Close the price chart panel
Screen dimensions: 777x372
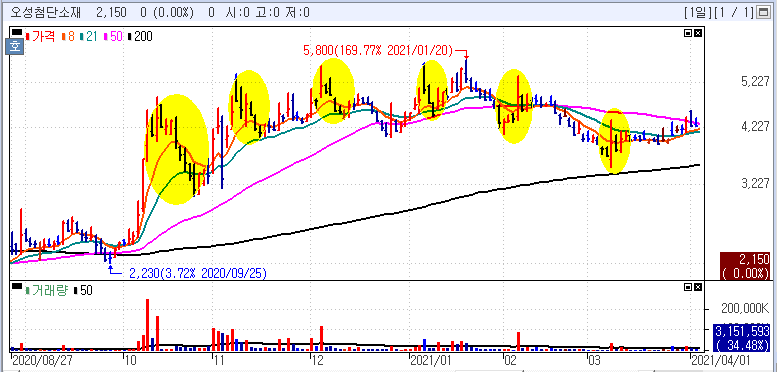click(698, 33)
